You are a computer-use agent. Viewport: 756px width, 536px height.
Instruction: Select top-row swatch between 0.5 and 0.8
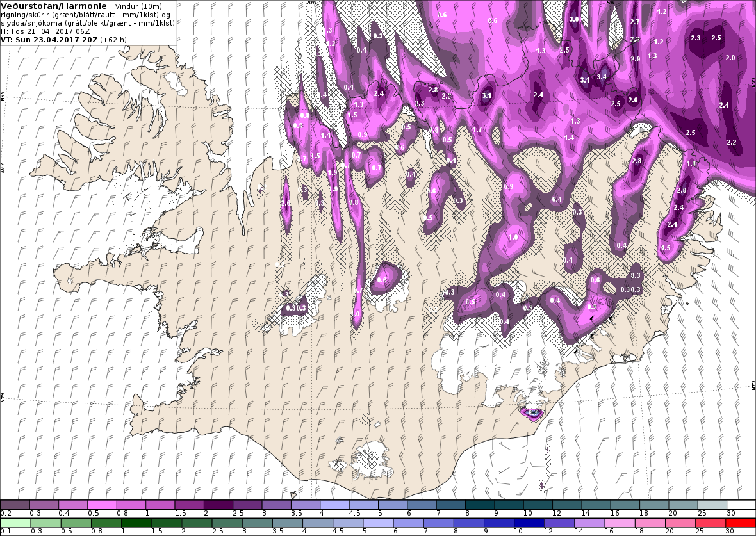click(x=103, y=505)
